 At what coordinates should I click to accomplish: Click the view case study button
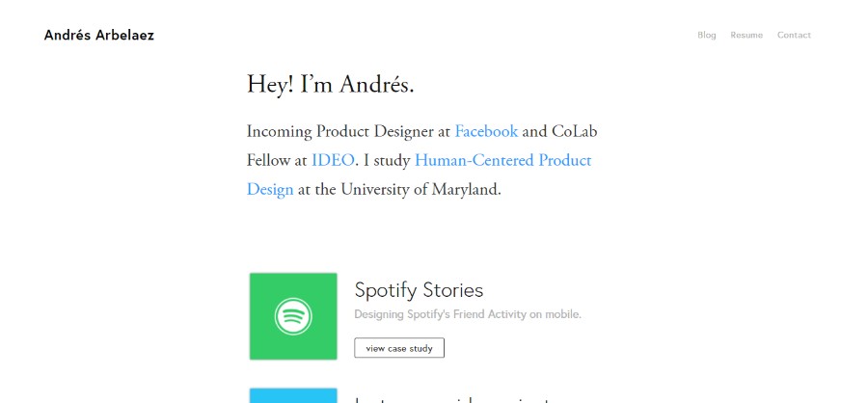tap(399, 348)
